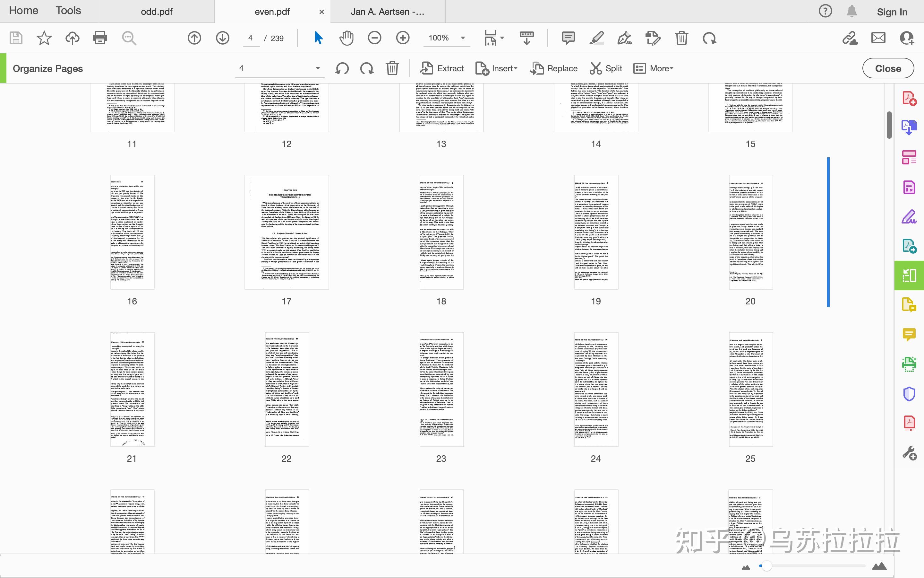Image resolution: width=924 pixels, height=578 pixels.
Task: Click the edit stamp tool icon
Action: coord(653,38)
